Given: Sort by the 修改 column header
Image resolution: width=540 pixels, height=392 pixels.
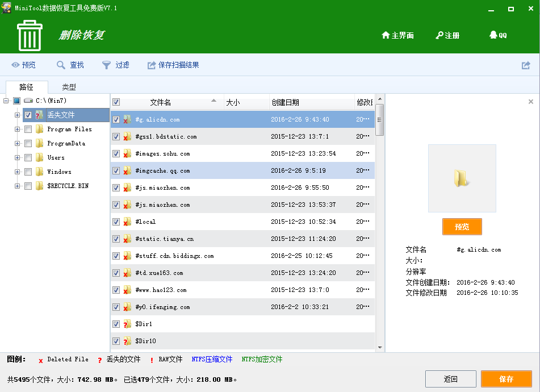Looking at the screenshot, I should pyautogui.click(x=365, y=102).
